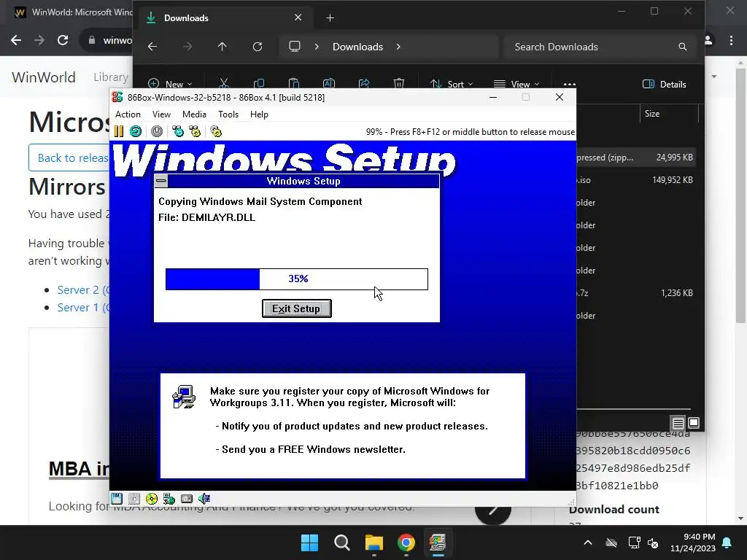Click the 35% setup progress bar
747x560 pixels.
tap(296, 279)
